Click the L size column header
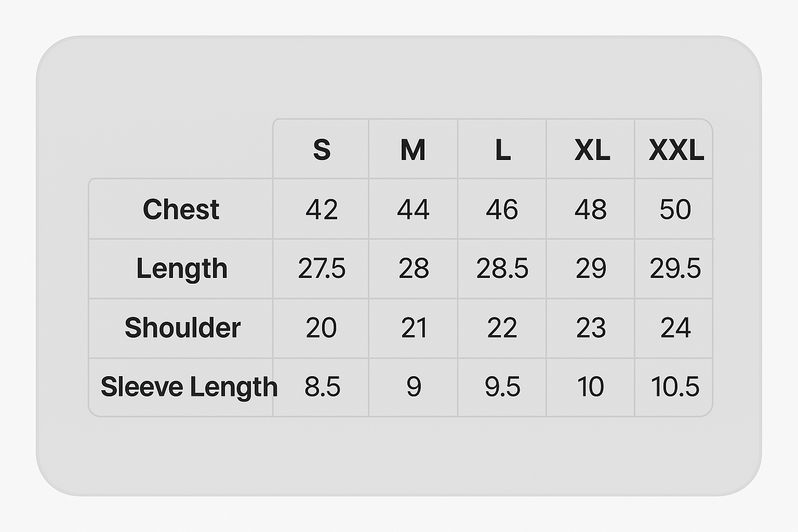The width and height of the screenshot is (798, 532). (502, 150)
